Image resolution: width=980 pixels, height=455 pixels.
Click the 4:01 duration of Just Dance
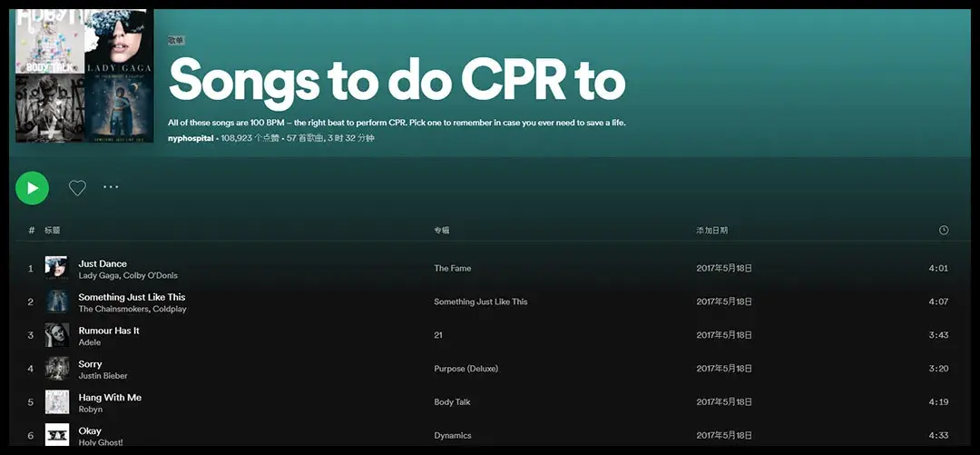pos(938,269)
